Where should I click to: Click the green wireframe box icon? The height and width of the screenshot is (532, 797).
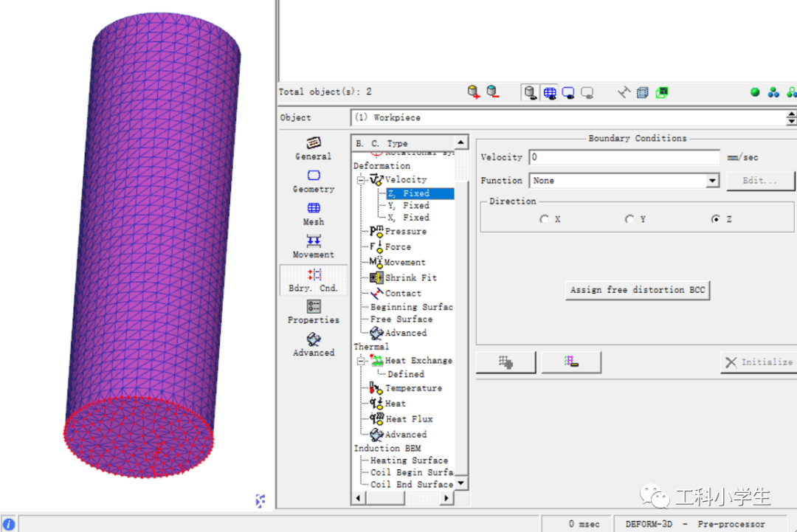coord(662,92)
